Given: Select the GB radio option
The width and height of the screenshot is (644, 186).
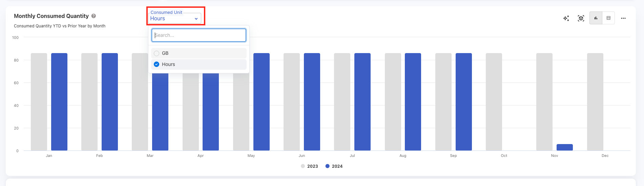Looking at the screenshot, I should [157, 53].
